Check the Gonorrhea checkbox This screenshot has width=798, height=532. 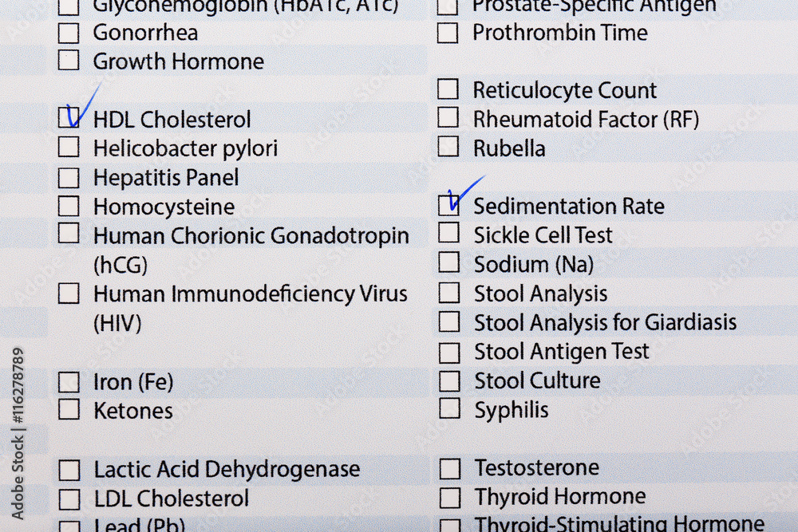(69, 33)
